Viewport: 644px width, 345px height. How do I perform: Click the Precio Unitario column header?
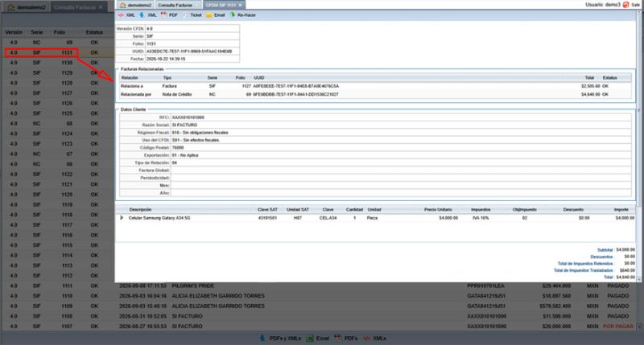pyautogui.click(x=438, y=210)
